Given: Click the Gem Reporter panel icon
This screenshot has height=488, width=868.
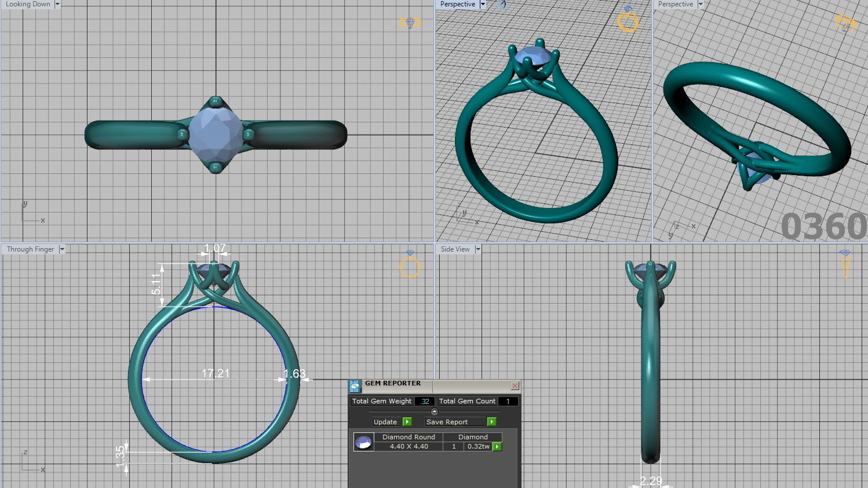Looking at the screenshot, I should [x=355, y=386].
